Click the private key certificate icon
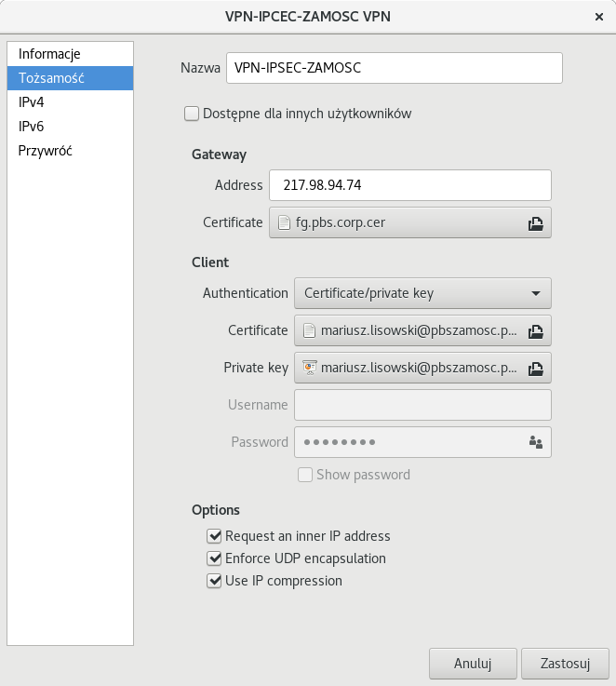The image size is (616, 686). click(x=309, y=368)
